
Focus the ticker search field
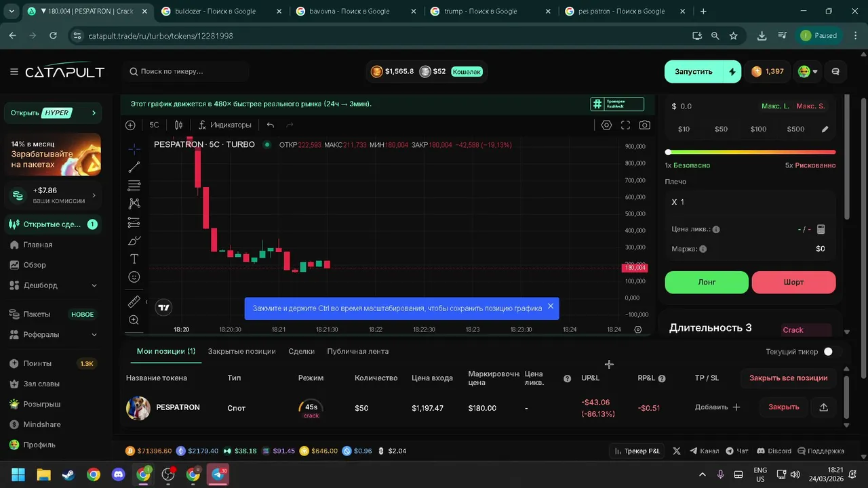click(x=186, y=71)
